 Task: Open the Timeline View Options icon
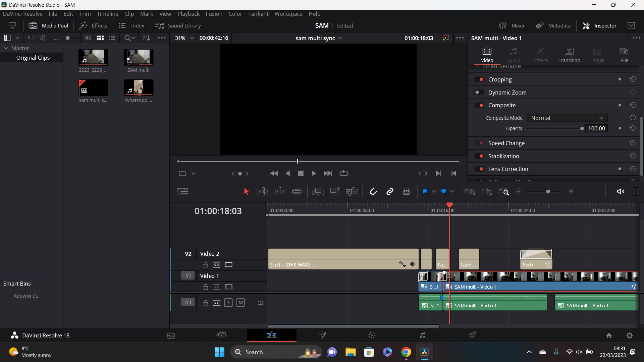tap(182, 191)
